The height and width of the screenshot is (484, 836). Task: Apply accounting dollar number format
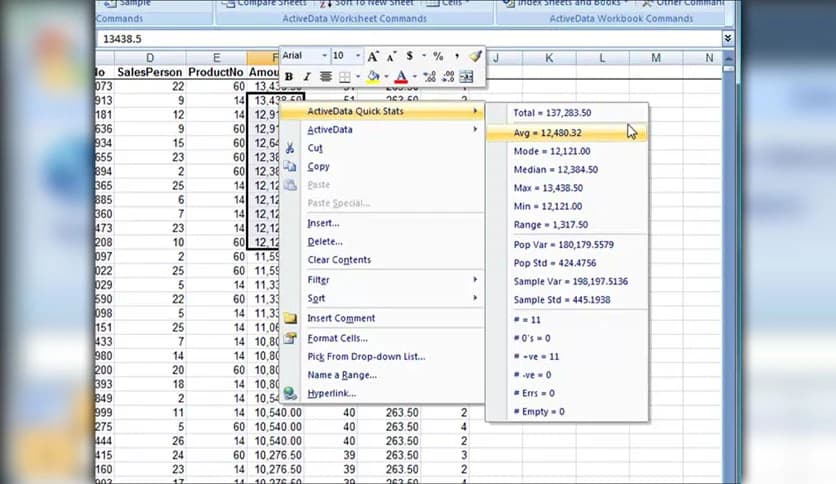click(x=409, y=55)
